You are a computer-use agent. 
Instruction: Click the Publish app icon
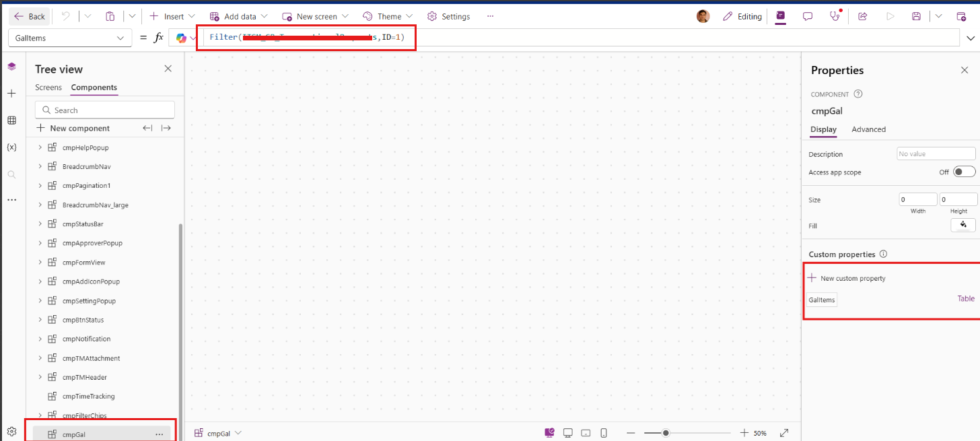pyautogui.click(x=960, y=16)
